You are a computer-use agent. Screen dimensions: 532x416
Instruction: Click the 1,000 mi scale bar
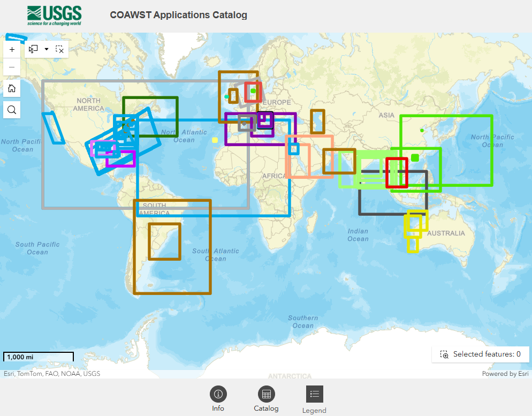pyautogui.click(x=39, y=357)
